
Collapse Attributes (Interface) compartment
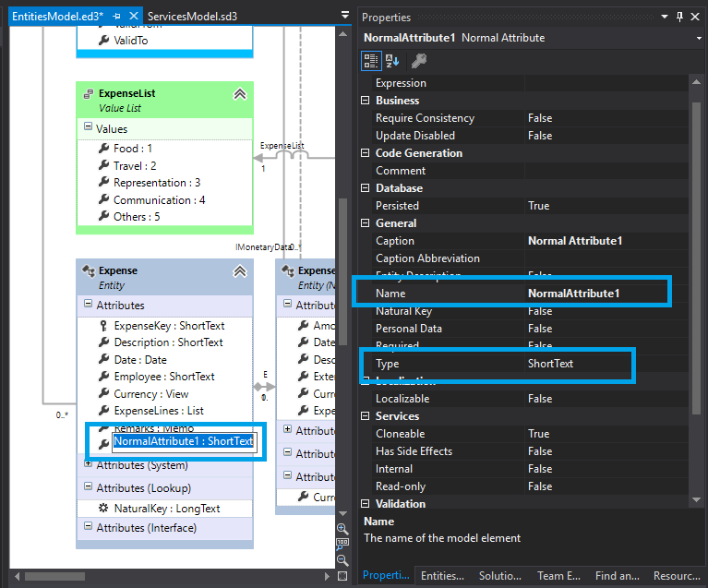(x=89, y=526)
